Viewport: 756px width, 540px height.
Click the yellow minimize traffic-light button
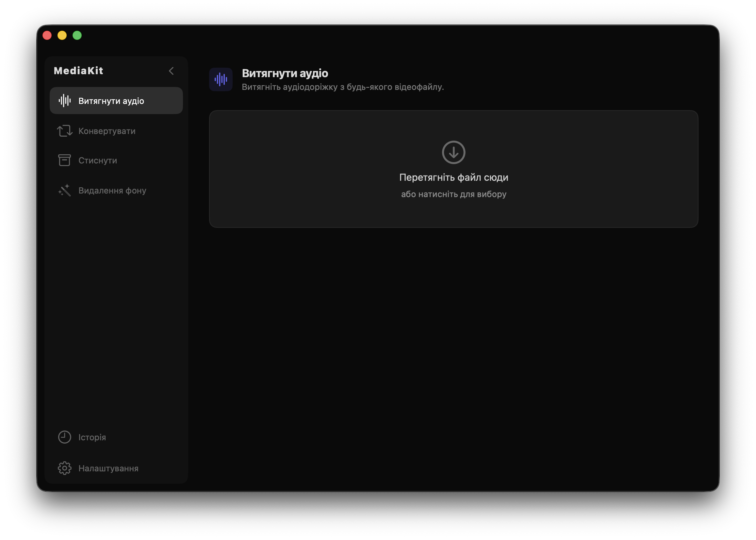coord(62,35)
